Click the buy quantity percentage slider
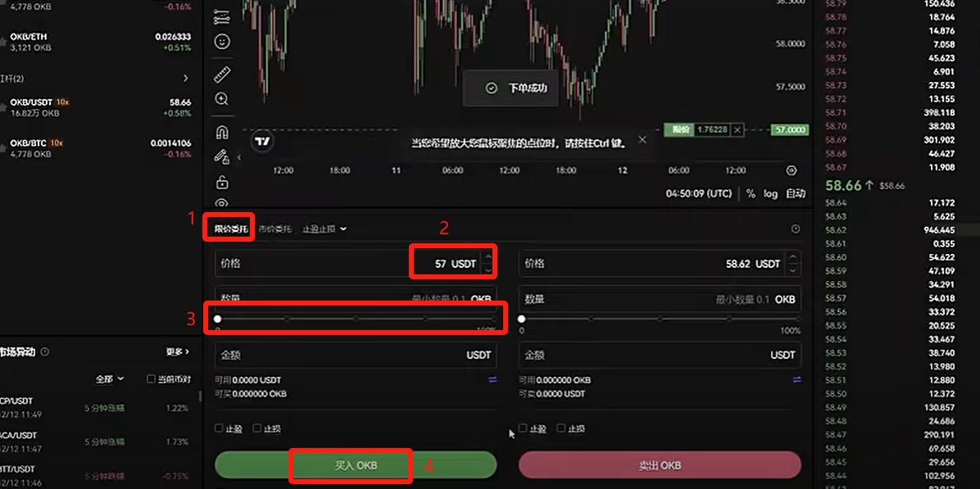 [x=356, y=319]
